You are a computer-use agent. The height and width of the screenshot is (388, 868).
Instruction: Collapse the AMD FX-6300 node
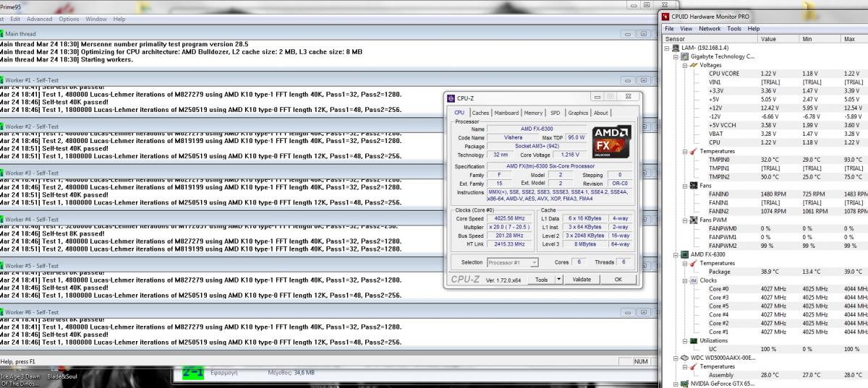(676, 254)
